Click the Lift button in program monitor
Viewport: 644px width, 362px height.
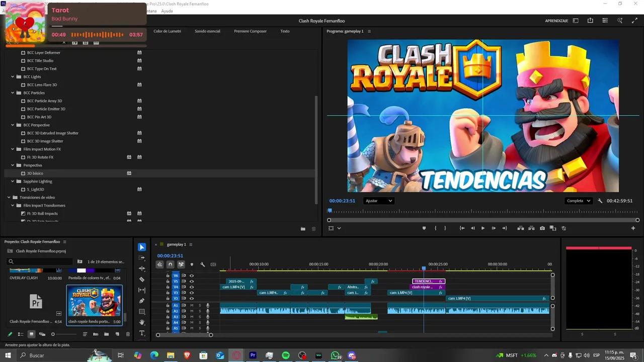point(521,228)
